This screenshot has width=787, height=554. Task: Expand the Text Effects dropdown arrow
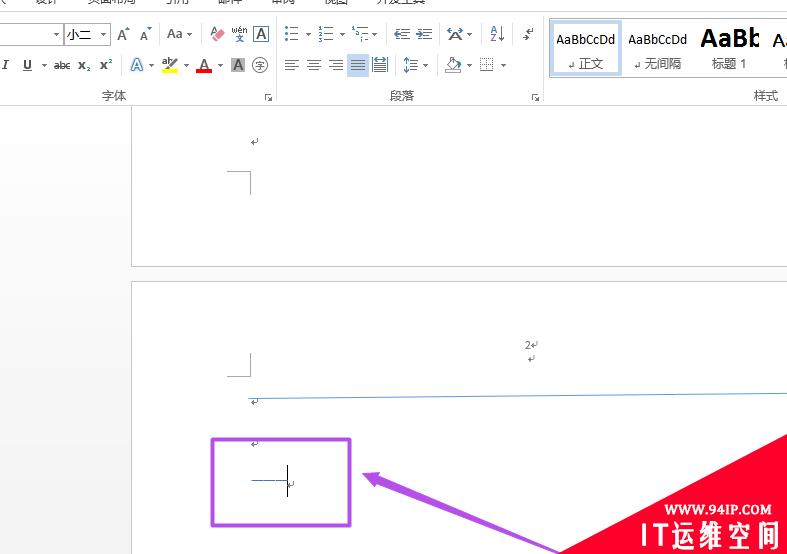pos(151,65)
